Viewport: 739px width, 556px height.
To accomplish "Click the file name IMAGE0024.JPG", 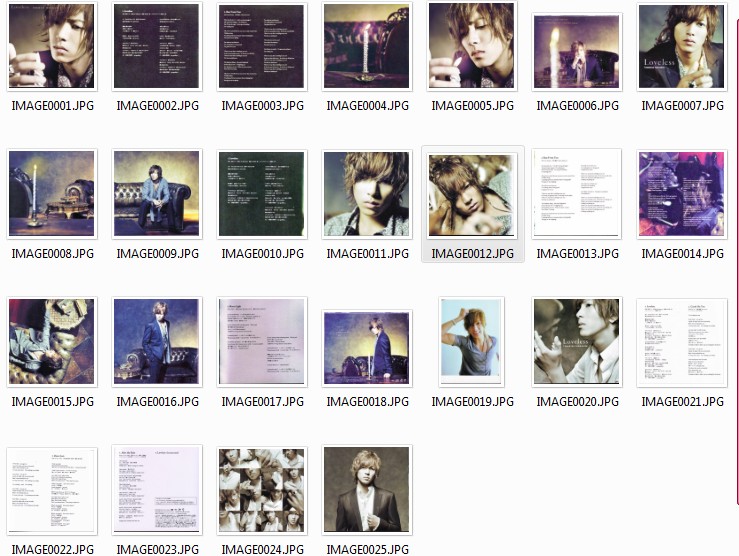I will (263, 549).
